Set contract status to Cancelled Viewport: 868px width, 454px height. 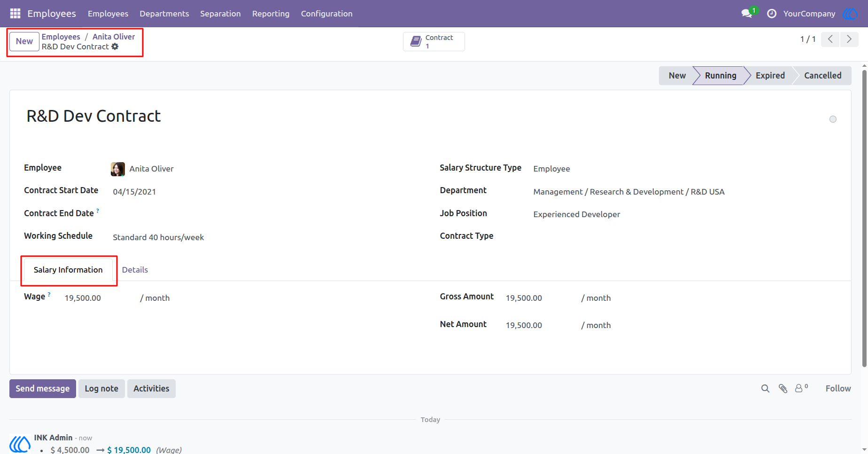coord(822,76)
